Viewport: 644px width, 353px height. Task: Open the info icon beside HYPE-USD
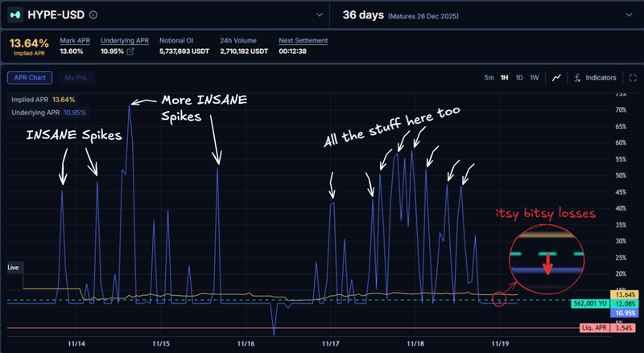point(93,15)
